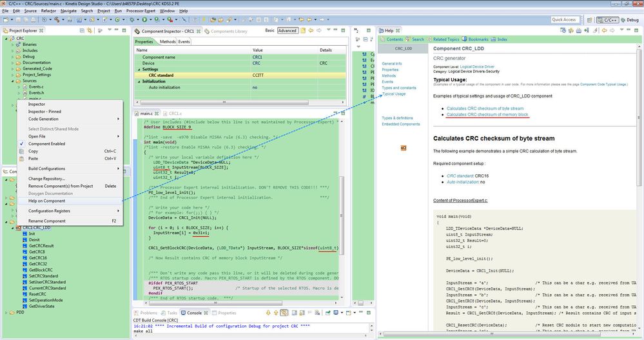Click Link with Editor icon in Project Explorer
The image size is (644, 340).
click(x=90, y=30)
